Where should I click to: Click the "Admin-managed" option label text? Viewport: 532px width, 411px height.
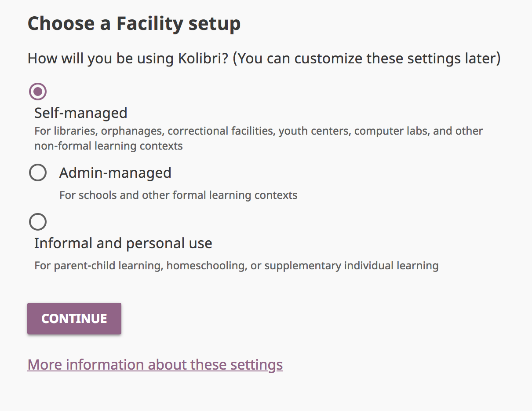pyautogui.click(x=115, y=173)
